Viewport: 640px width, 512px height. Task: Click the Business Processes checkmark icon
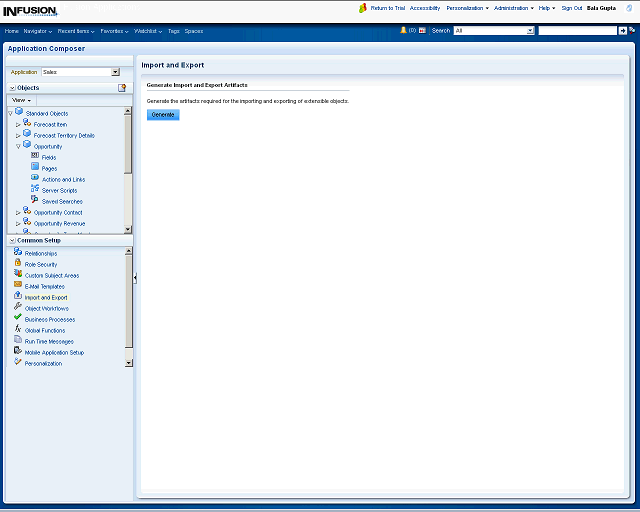[18, 319]
